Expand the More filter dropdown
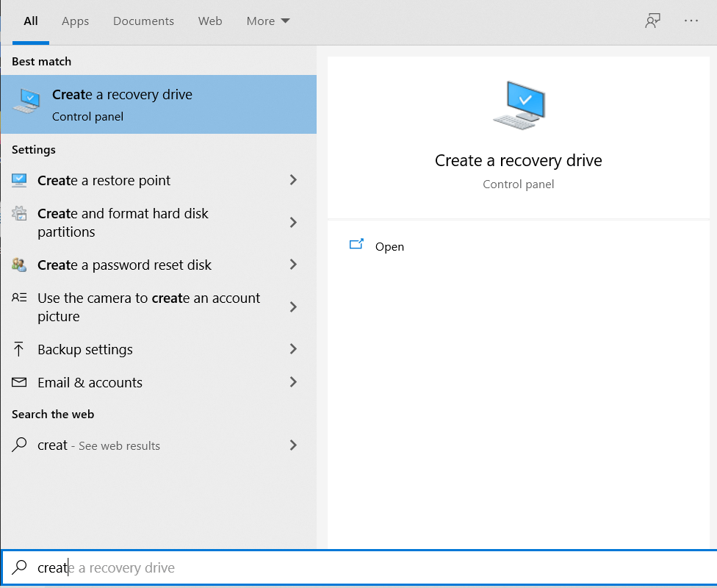The image size is (717, 588). click(x=268, y=21)
